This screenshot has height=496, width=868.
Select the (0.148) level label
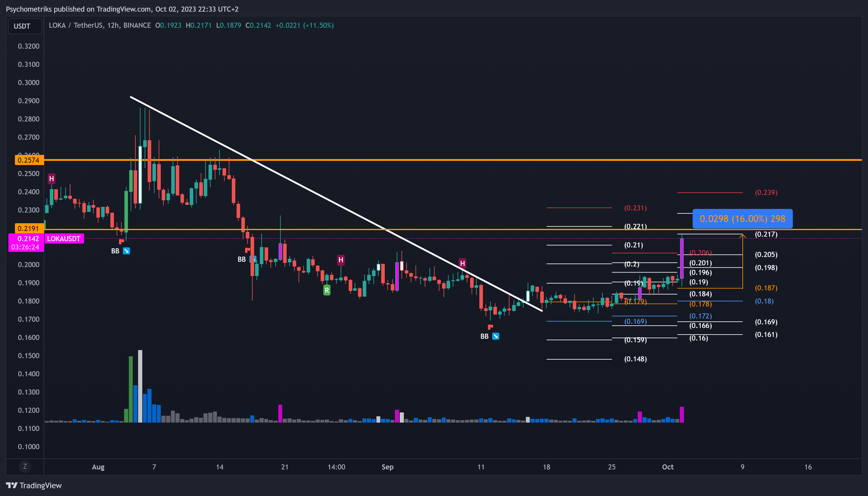(635, 359)
